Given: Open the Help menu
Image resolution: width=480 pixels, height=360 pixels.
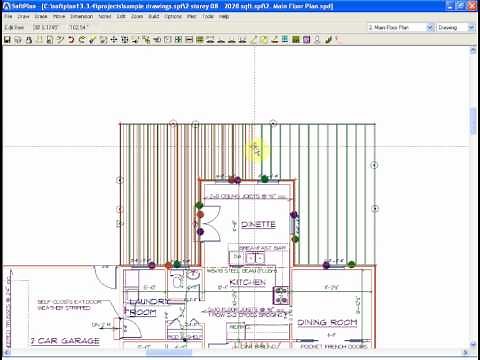Looking at the screenshot, I should pos(224,16).
